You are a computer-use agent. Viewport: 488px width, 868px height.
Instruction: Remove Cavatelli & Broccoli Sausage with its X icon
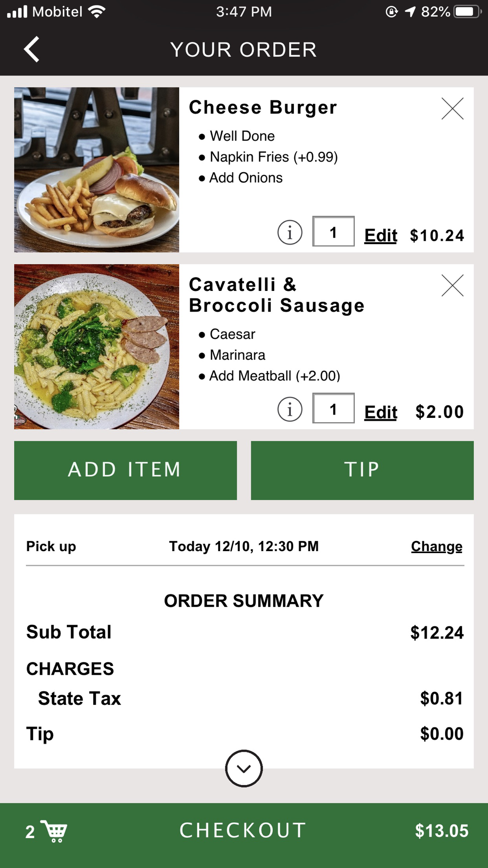point(452,286)
